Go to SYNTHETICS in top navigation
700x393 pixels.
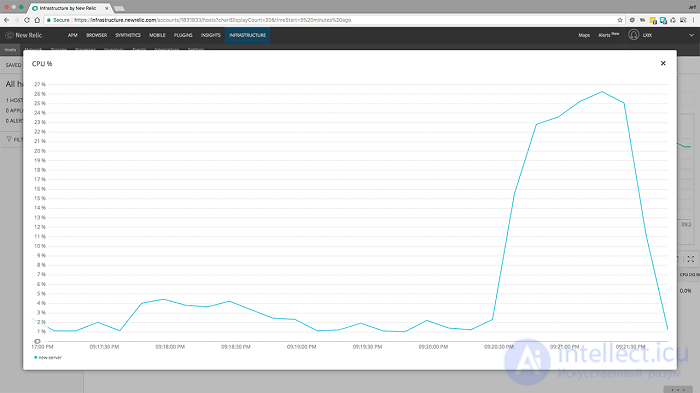click(x=128, y=35)
